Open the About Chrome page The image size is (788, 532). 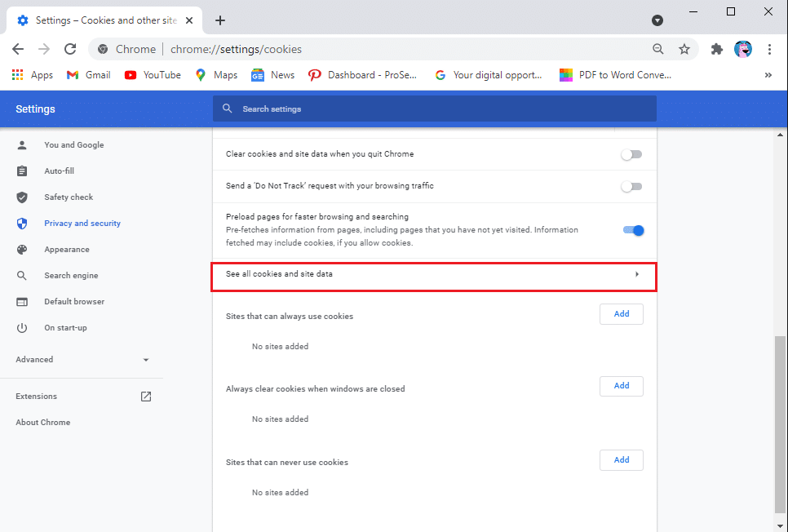coord(42,422)
